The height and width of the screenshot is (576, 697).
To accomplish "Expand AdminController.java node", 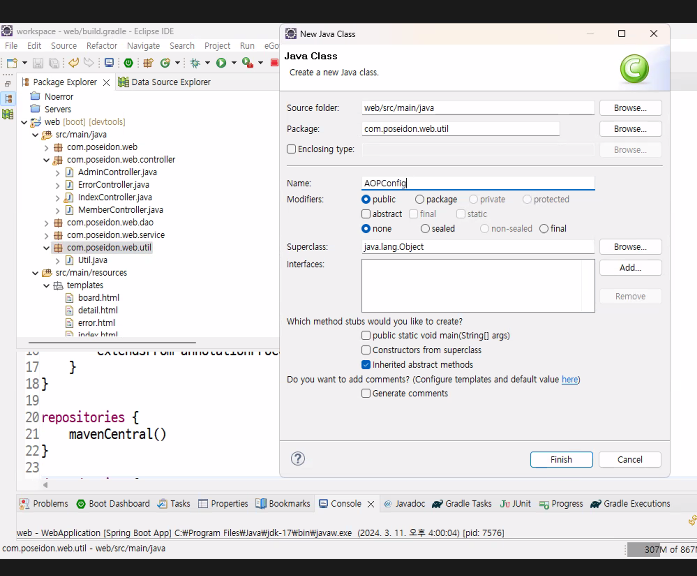I will click(57, 172).
